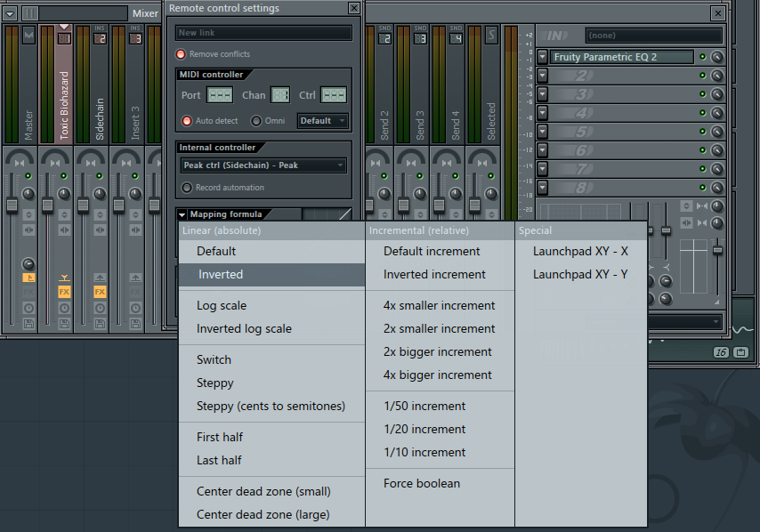
Task: Click the Toxic Biohazard track volume fader
Action: (x=47, y=206)
